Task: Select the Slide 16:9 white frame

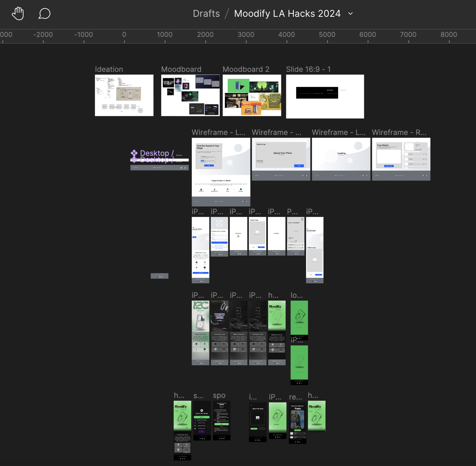Action: click(x=325, y=96)
